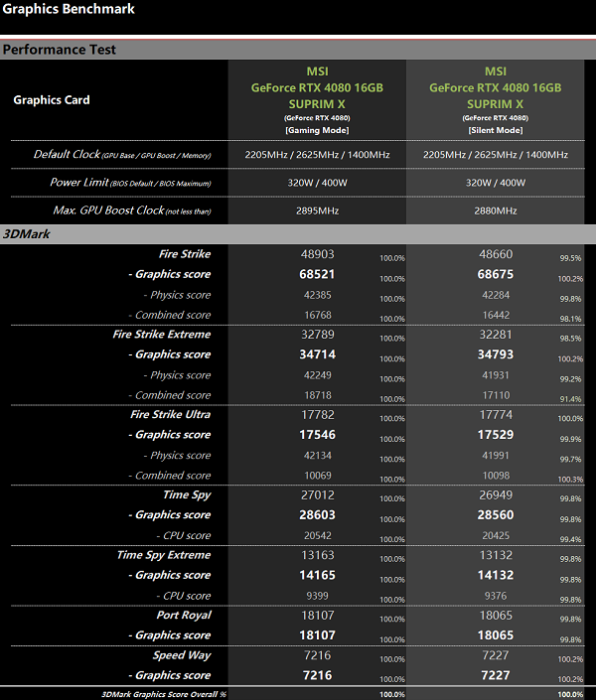Select physics score 41991
This screenshot has height=700, width=596.
pos(496,456)
